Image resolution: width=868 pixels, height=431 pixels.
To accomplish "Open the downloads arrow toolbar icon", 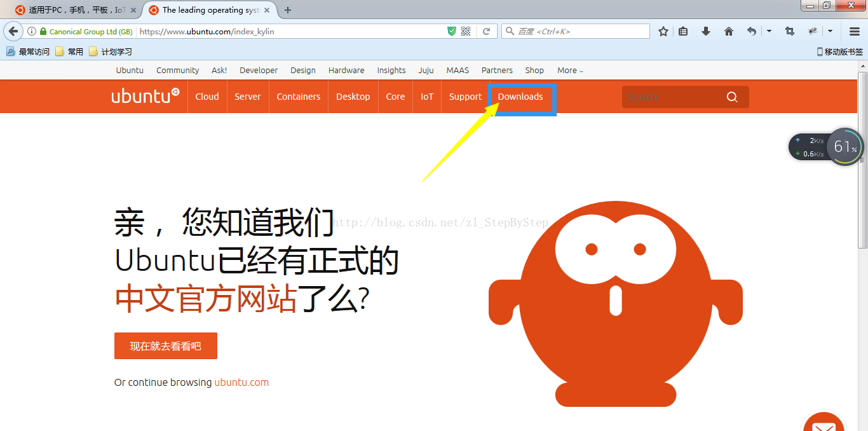I will 706,31.
